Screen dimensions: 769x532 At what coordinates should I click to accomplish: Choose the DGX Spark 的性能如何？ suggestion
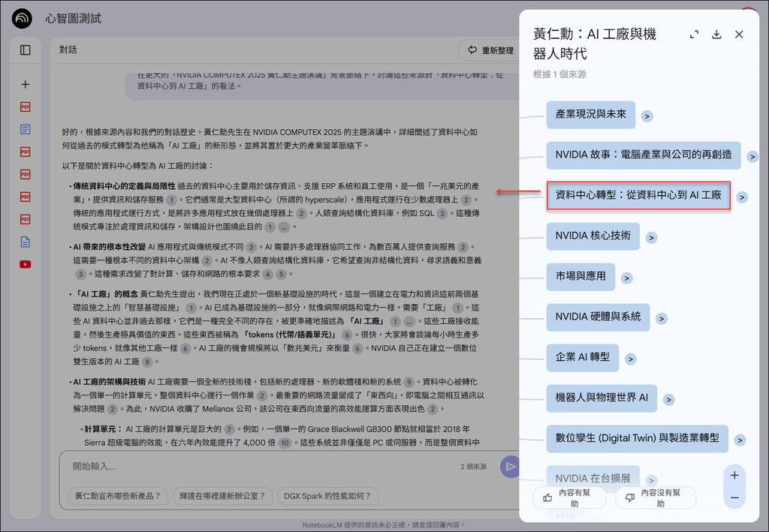(x=327, y=496)
